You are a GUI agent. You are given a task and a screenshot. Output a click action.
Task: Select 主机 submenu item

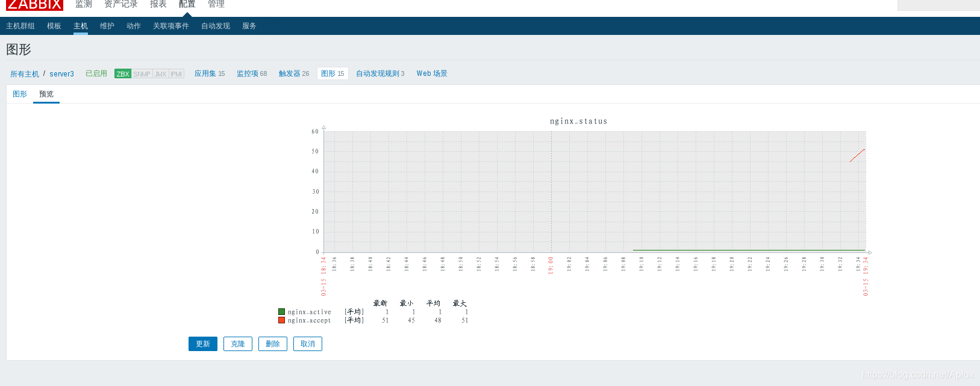tap(81, 26)
